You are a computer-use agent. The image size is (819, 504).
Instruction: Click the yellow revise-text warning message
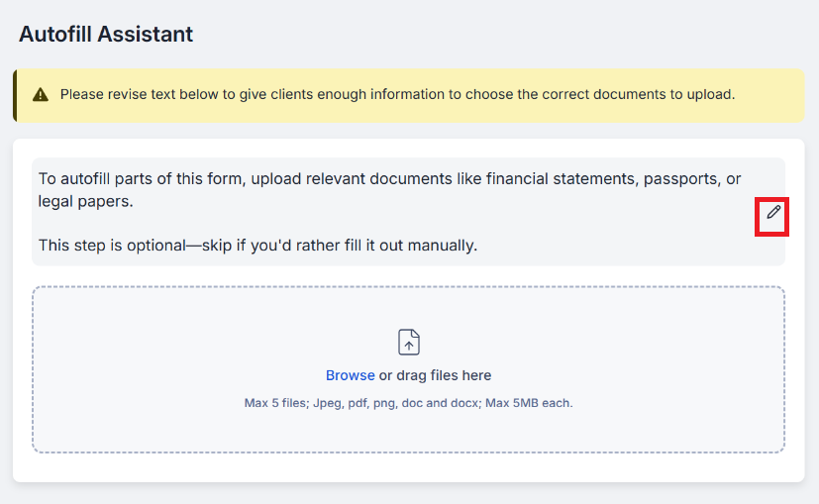397,94
